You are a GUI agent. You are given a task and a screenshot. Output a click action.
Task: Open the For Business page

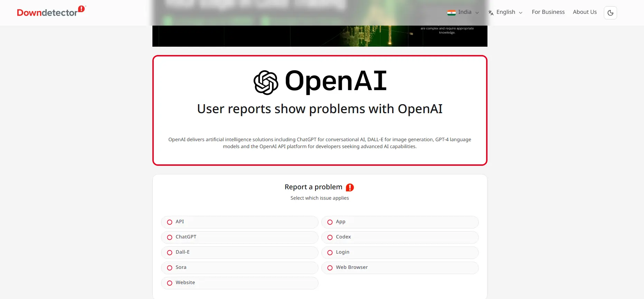(548, 12)
